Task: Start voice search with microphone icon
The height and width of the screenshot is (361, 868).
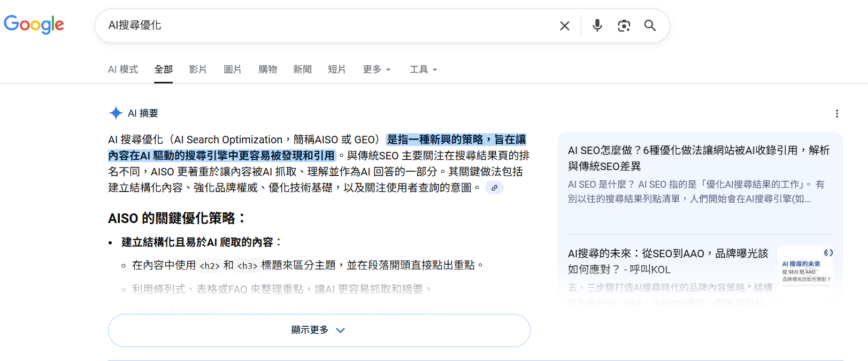Action: (597, 26)
